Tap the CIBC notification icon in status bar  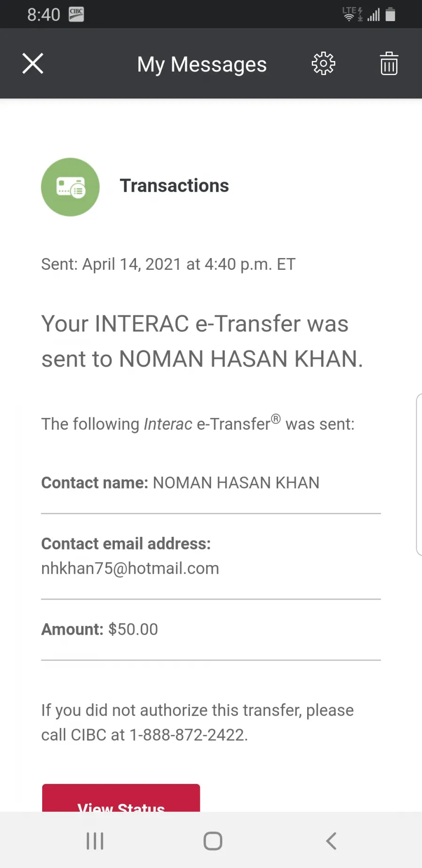pos(76,15)
